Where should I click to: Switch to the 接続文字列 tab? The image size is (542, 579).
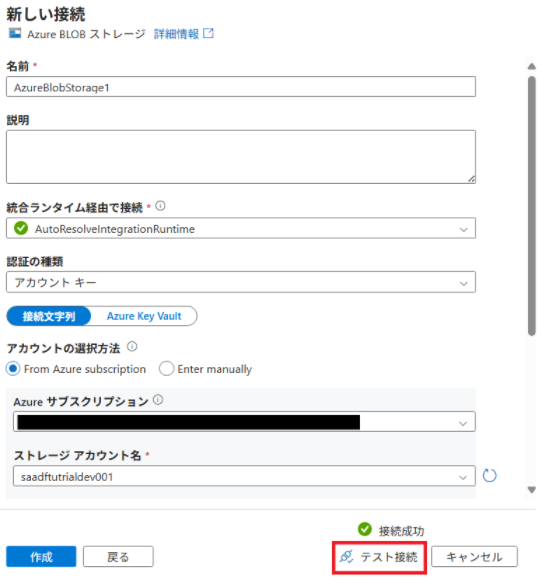click(49, 316)
